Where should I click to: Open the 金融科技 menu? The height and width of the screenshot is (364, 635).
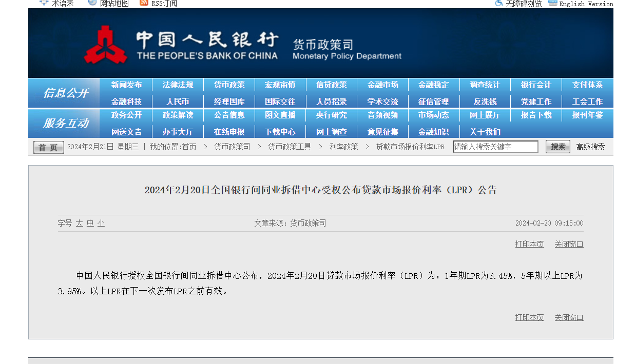pos(126,102)
